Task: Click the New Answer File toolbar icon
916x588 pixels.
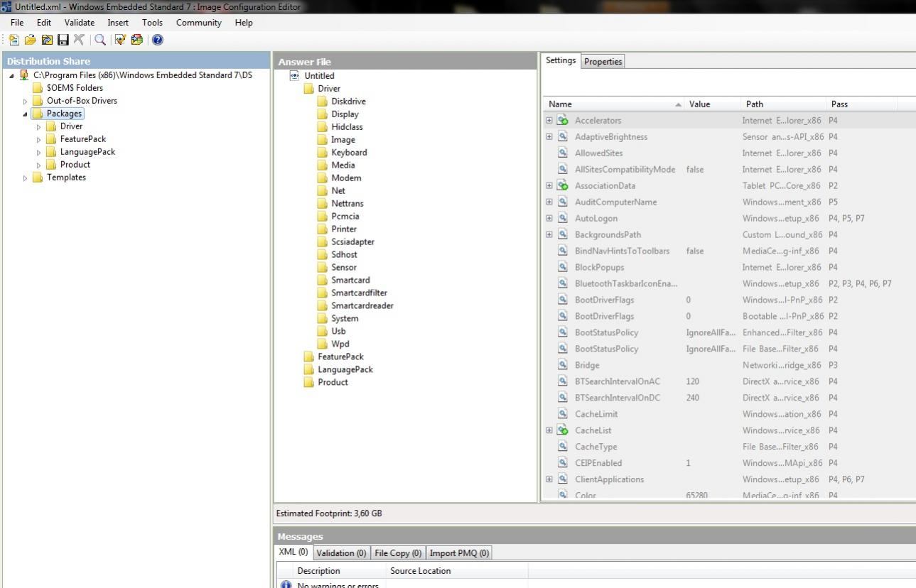Action: (14, 40)
